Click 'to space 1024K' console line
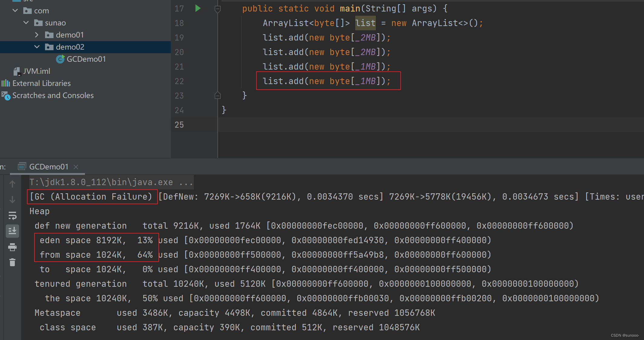The image size is (644, 340). click(x=265, y=269)
